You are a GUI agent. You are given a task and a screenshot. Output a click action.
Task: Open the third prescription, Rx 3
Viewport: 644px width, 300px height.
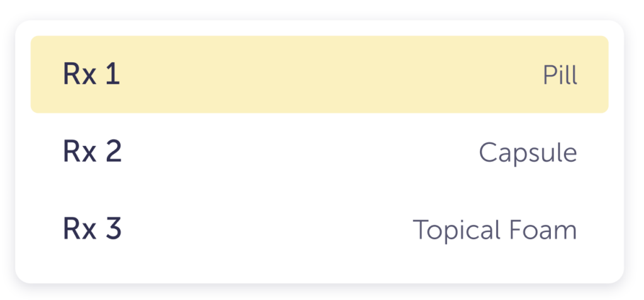tap(319, 230)
